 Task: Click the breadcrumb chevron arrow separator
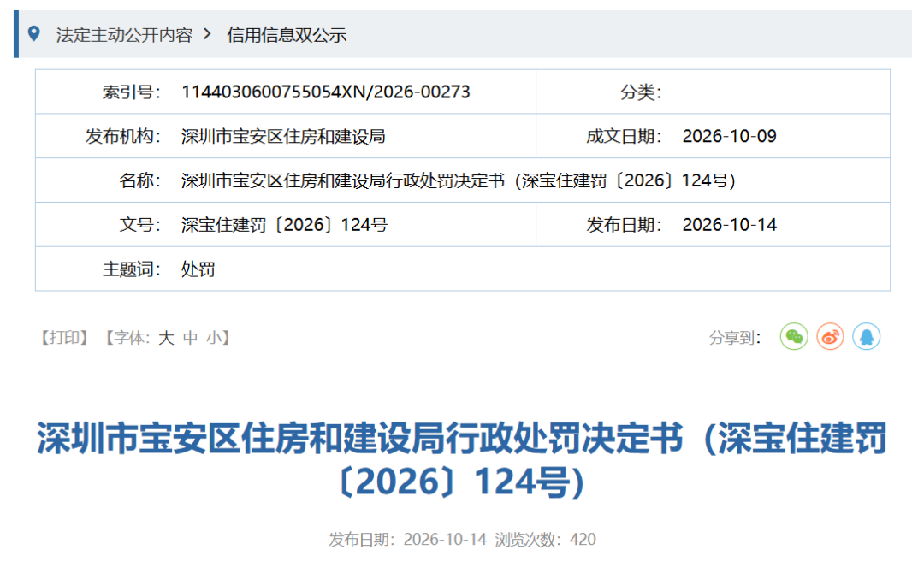(207, 34)
